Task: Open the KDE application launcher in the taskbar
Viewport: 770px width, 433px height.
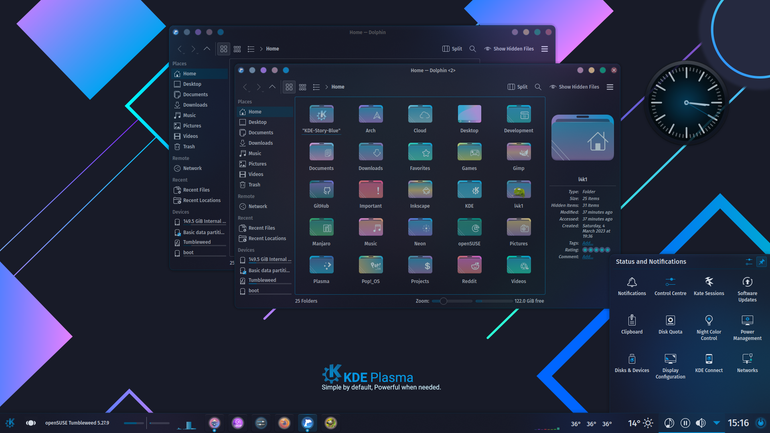Action: (x=10, y=423)
